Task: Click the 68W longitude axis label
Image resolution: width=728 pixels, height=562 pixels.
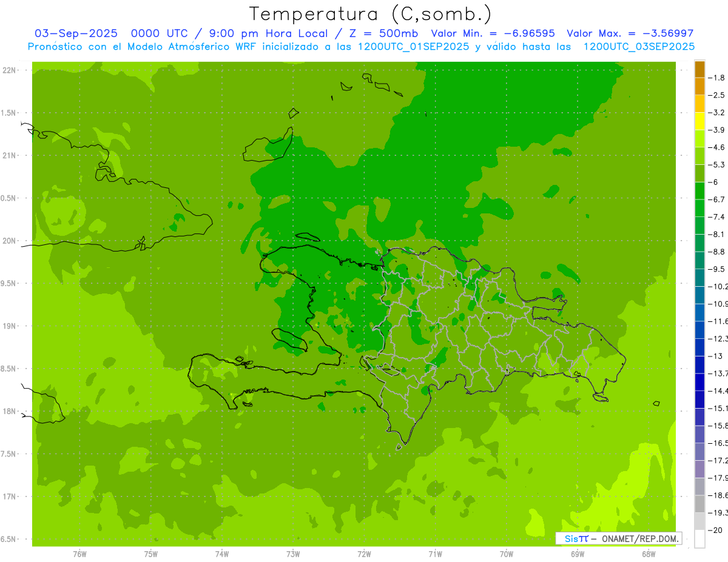Action: click(649, 554)
